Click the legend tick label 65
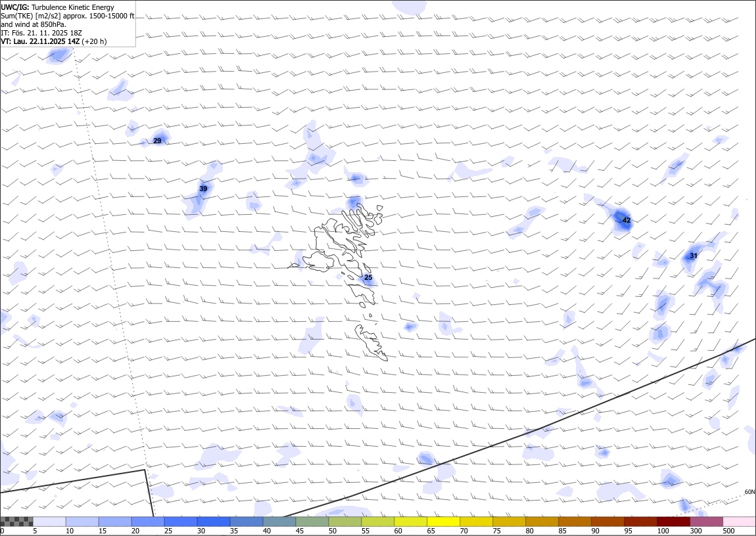The image size is (756, 536). (x=431, y=531)
